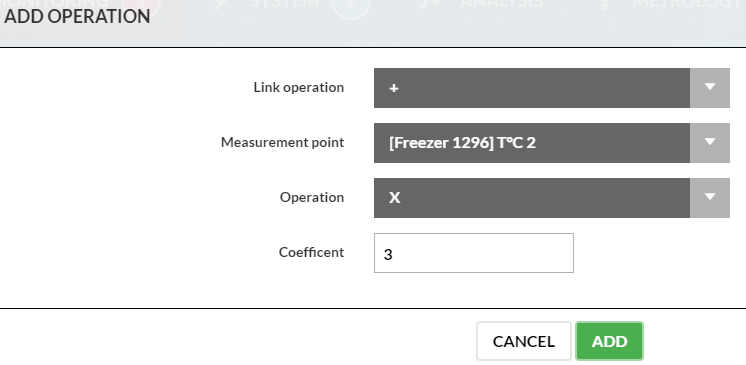Click the faded SYSTEM tab label
The height and width of the screenshot is (365, 746).
(x=284, y=3)
